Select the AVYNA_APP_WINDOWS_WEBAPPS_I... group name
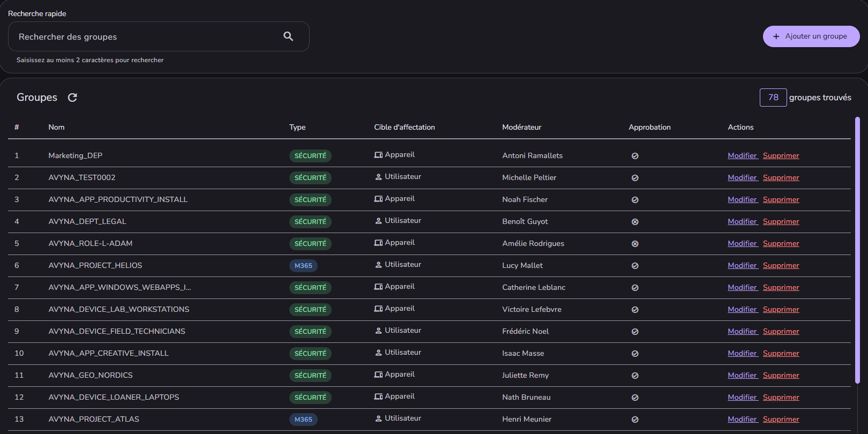 click(119, 288)
